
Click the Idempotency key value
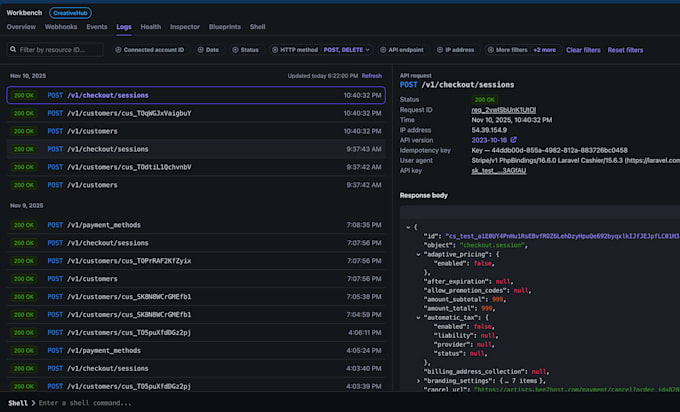tap(549, 150)
